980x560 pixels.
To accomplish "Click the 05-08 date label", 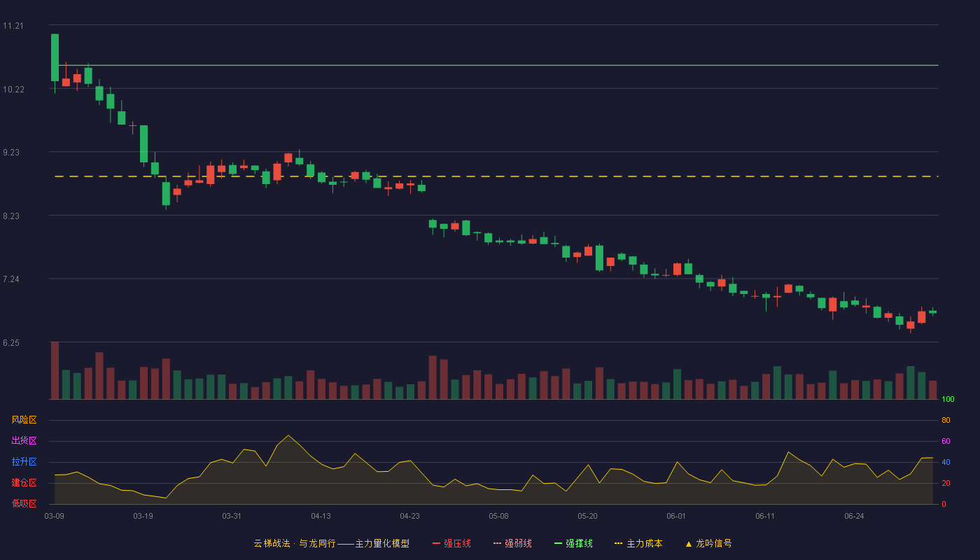I will [498, 516].
